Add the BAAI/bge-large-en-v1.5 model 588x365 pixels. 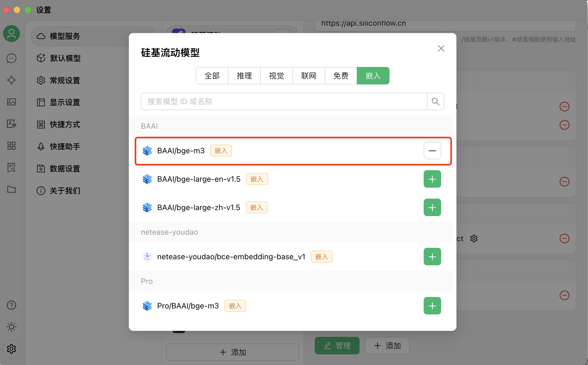(432, 179)
